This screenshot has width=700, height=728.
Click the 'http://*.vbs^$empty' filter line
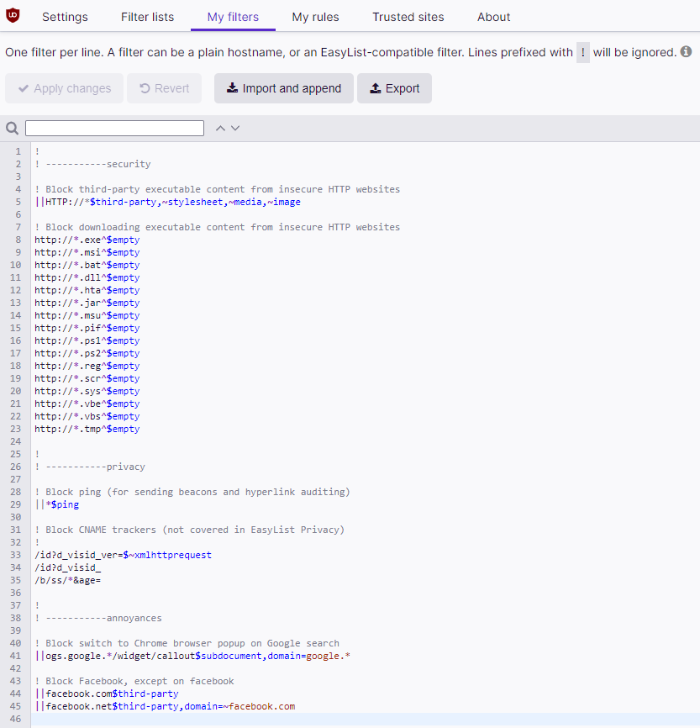tap(87, 416)
